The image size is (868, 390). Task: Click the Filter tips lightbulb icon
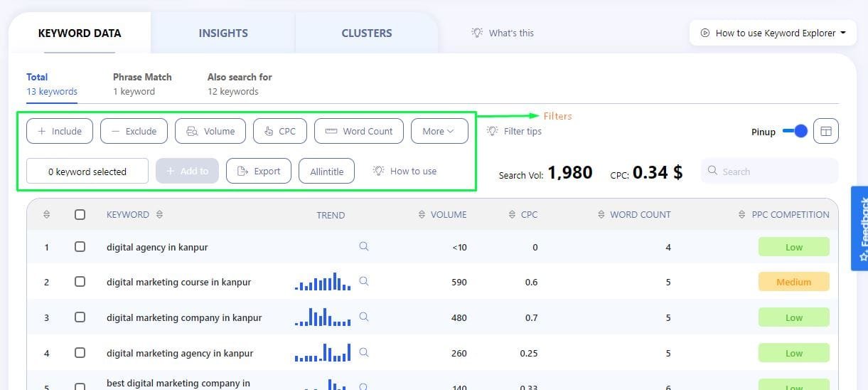click(492, 131)
